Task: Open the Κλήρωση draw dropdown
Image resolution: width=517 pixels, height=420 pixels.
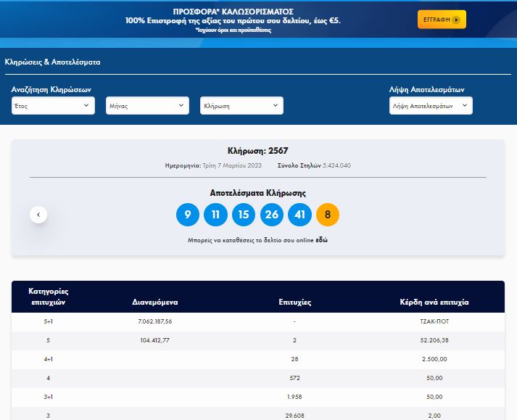Action: click(x=241, y=106)
